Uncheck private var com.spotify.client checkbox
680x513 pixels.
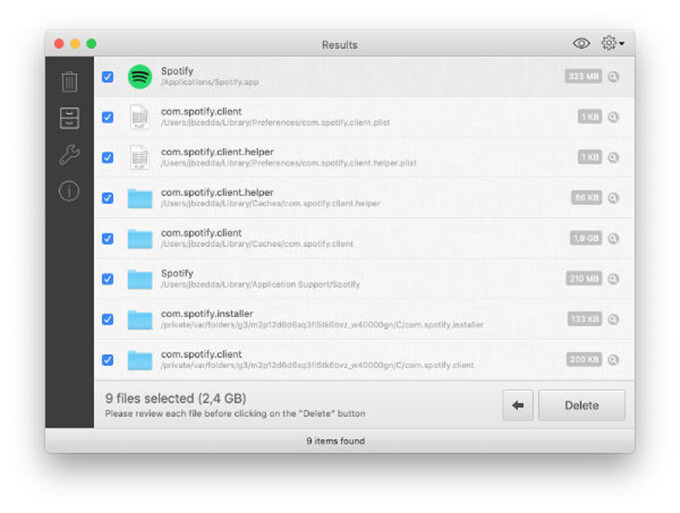[108, 360]
